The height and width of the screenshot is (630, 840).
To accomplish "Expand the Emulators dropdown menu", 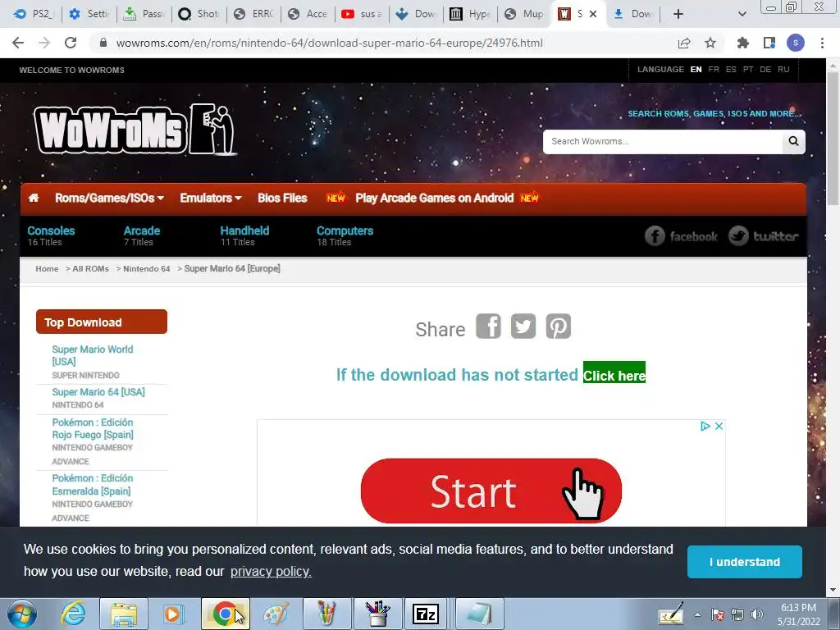I will [x=211, y=198].
